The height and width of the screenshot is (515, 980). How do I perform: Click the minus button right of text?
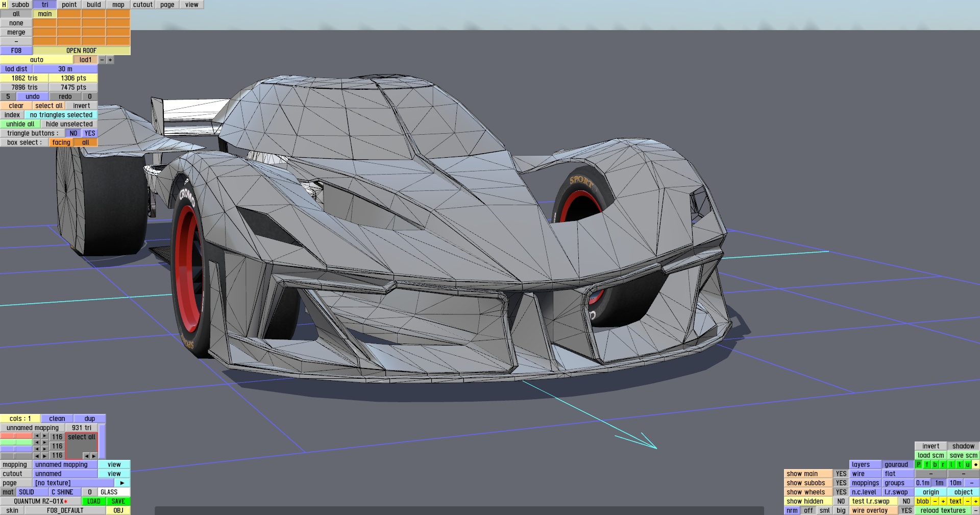[x=968, y=501]
